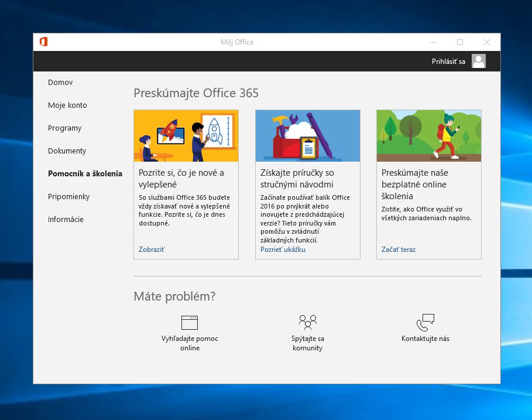The image size is (532, 420).
Task: Open the toolbox illustration thumbnail
Action: [308, 135]
